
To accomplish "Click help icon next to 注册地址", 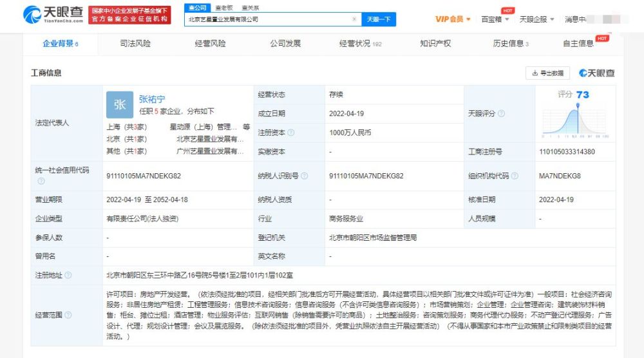I will (x=68, y=275).
